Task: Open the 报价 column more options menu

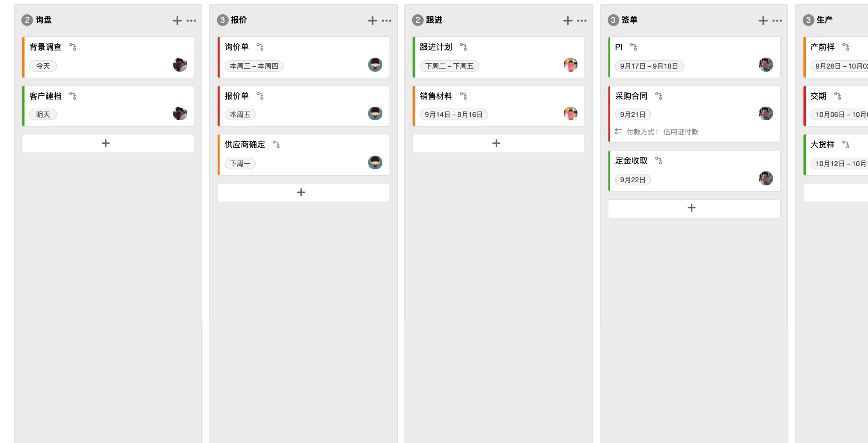Action: pyautogui.click(x=387, y=20)
